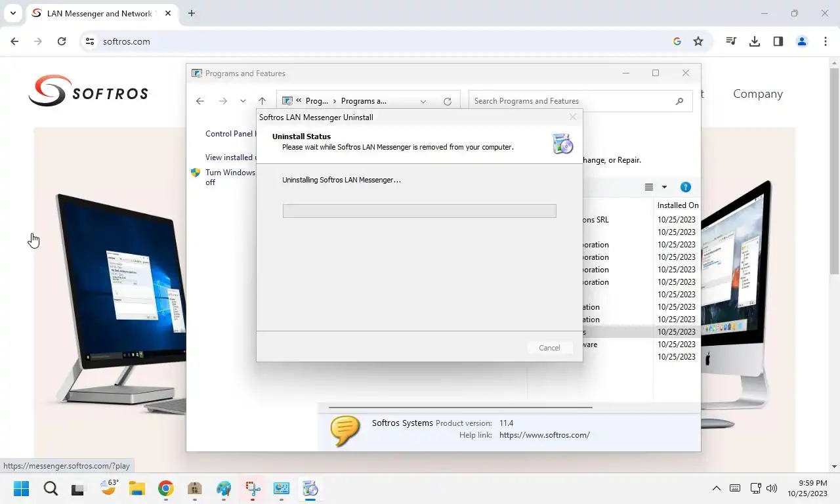The width and height of the screenshot is (840, 504).
Task: Go up one level in Programs and Features
Action: pos(262,101)
